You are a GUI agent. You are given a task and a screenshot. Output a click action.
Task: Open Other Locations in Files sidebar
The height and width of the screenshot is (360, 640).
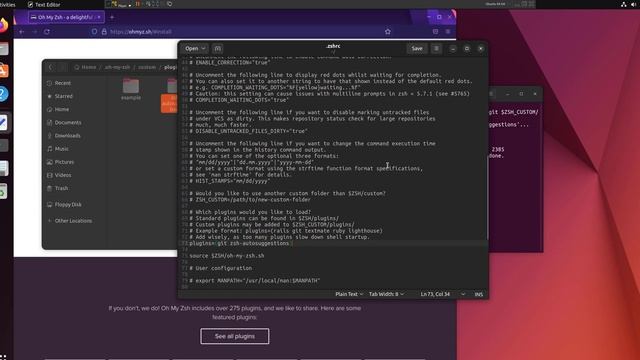click(74, 221)
